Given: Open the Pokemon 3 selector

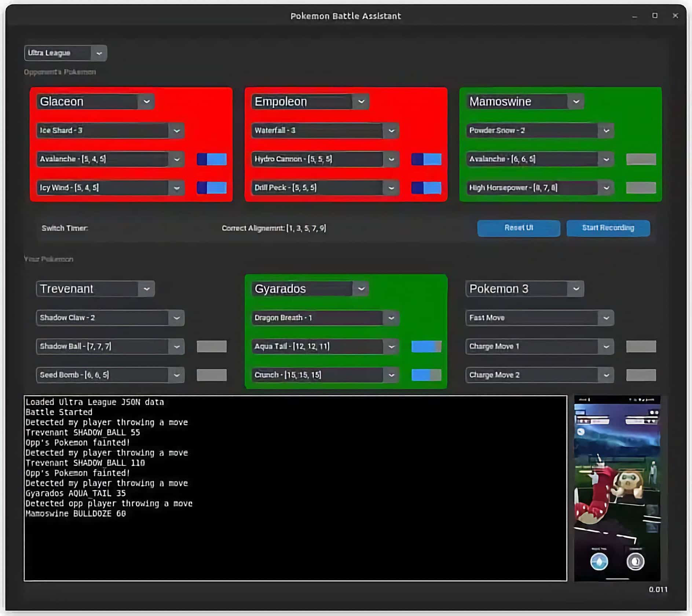Looking at the screenshot, I should pos(525,289).
